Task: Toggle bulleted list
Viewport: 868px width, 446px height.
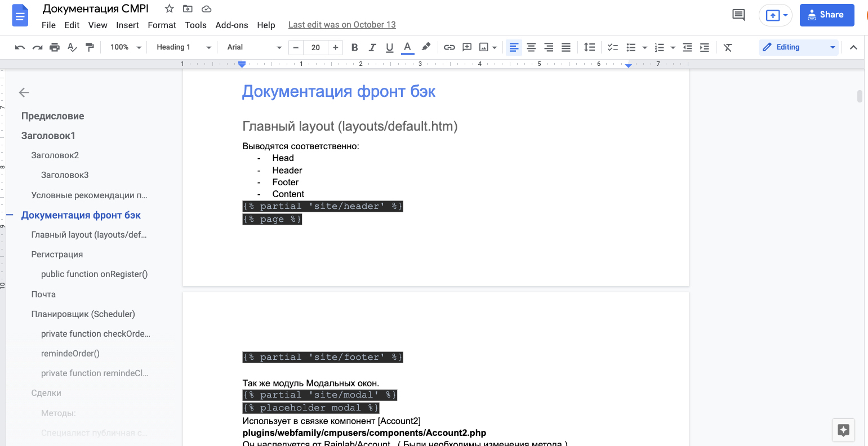Action: [631, 47]
